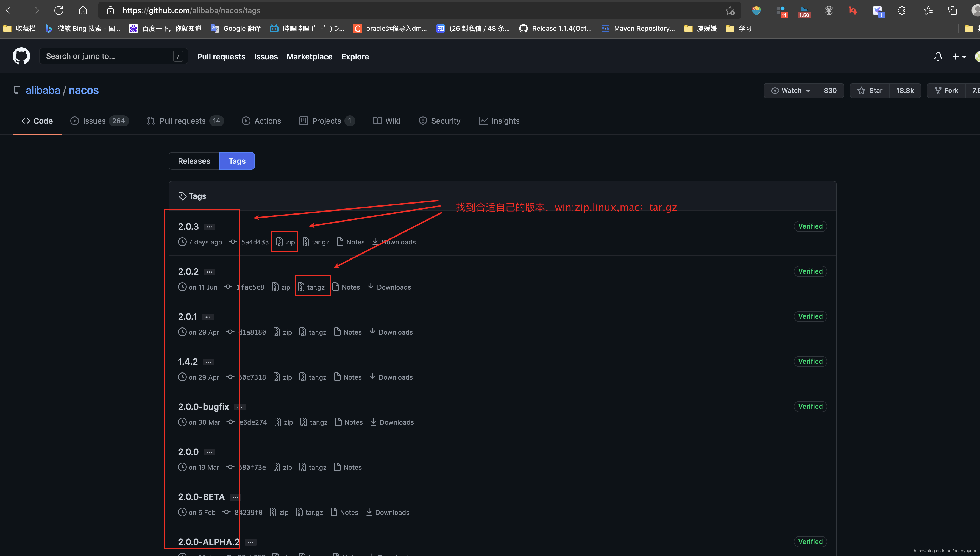This screenshot has height=556, width=980.
Task: Download zip for tag 2.0.3
Action: pyautogui.click(x=286, y=242)
